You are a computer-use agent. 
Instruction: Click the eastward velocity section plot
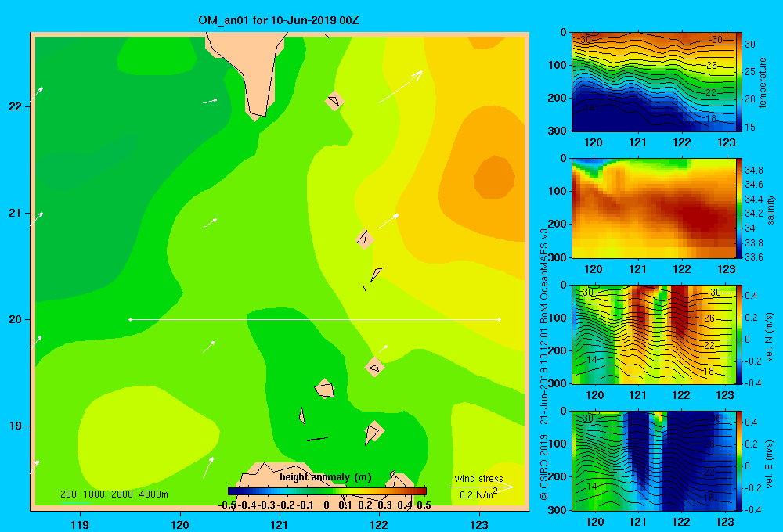tap(653, 461)
